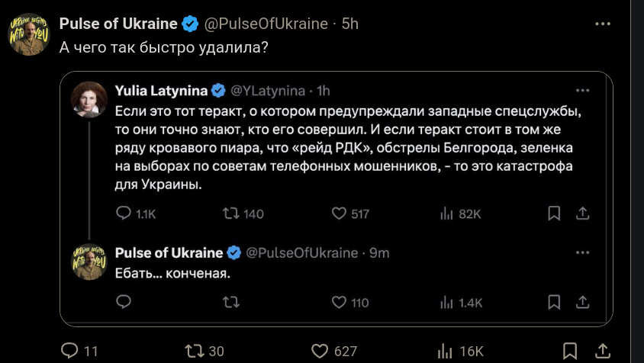Open Pulse of Ukraine profile avatar
The image size is (644, 363).
[29, 34]
